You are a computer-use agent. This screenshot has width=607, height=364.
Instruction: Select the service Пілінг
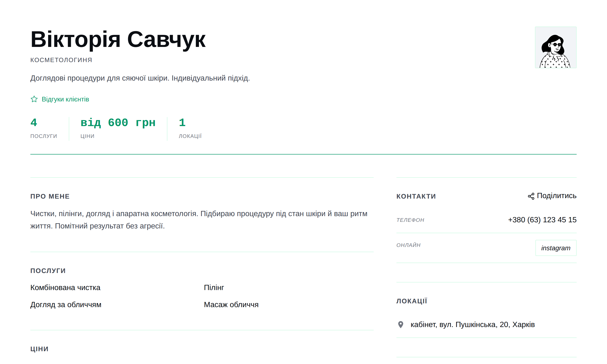(x=214, y=287)
